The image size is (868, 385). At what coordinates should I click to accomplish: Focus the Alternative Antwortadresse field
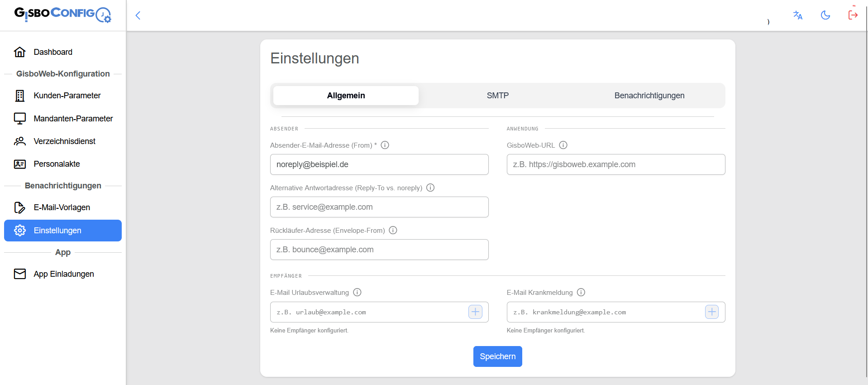pos(379,207)
